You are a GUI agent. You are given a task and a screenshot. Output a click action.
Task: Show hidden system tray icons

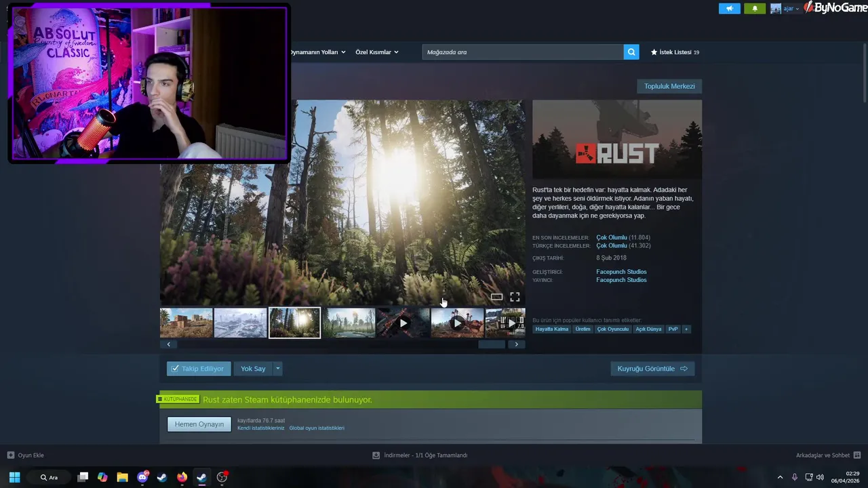(x=780, y=477)
